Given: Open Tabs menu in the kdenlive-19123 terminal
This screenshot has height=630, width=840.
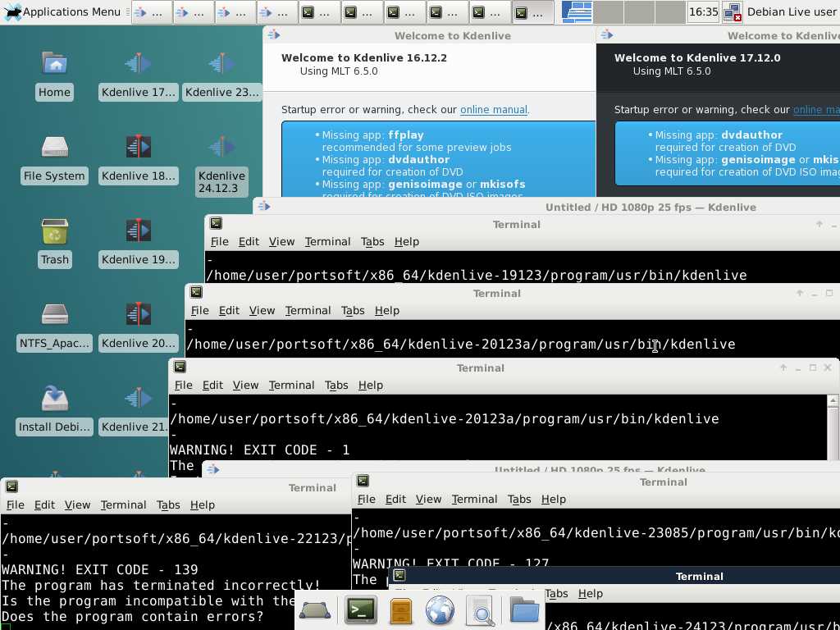Looking at the screenshot, I should [372, 242].
